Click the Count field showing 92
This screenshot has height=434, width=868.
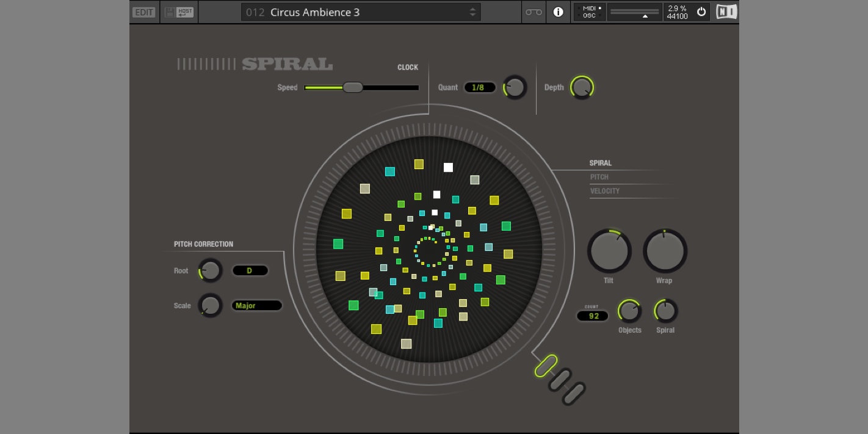tap(592, 316)
